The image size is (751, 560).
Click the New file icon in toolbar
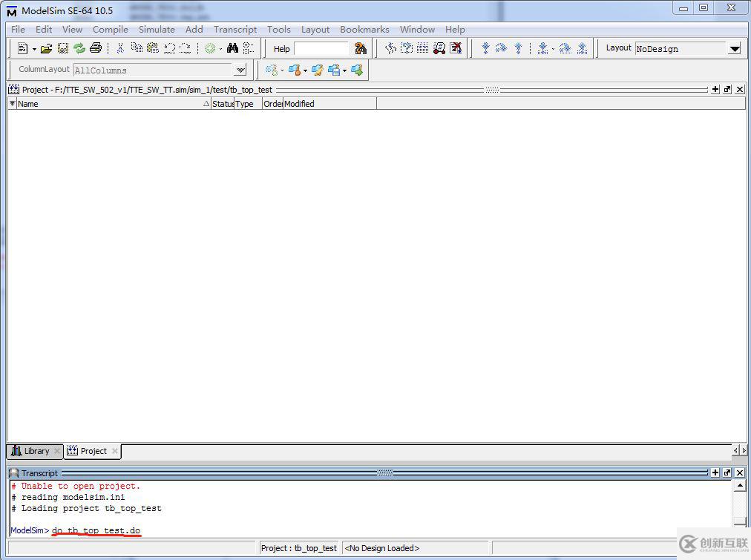tap(22, 48)
